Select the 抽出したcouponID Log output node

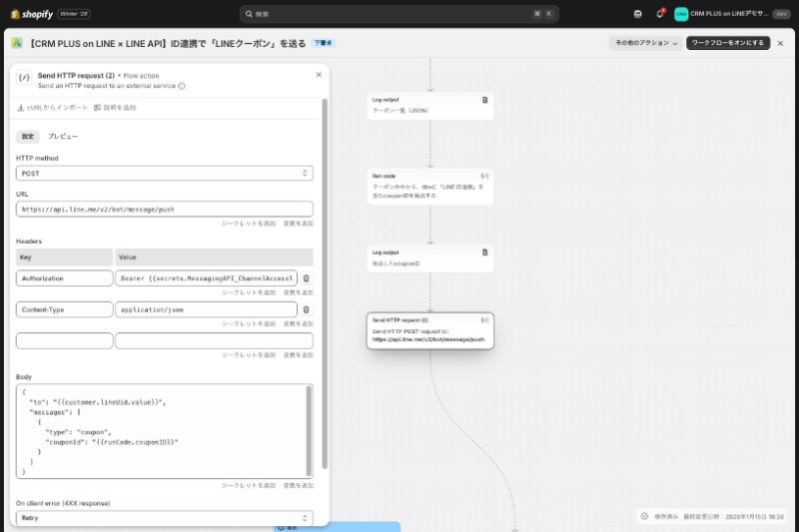430,259
